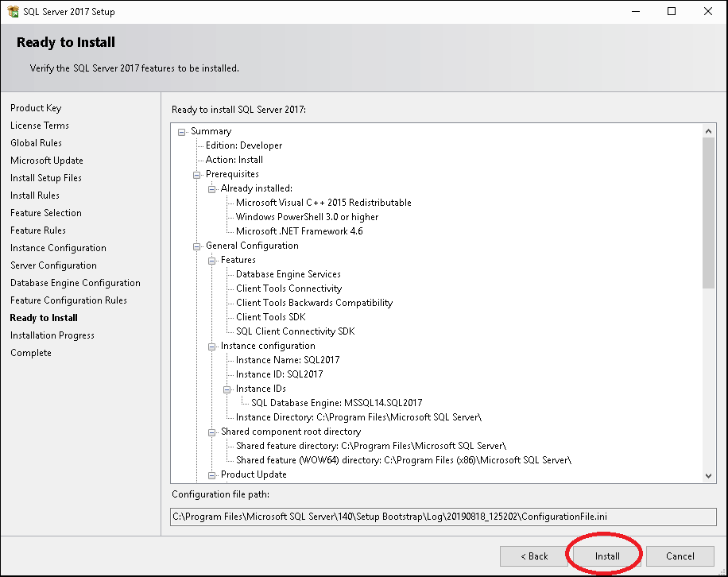Select Installation Progress step
The height and width of the screenshot is (577, 728).
52,335
